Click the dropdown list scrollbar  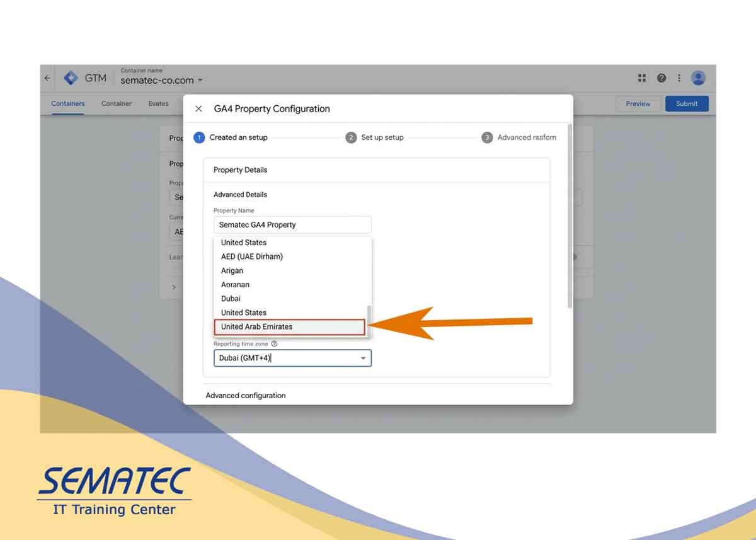[x=369, y=321]
